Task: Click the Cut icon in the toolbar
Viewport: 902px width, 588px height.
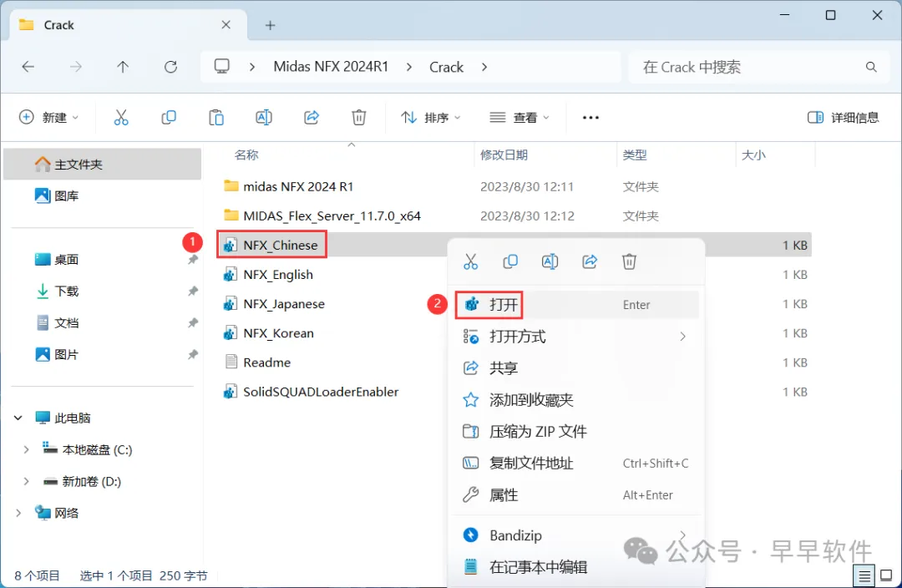Action: [121, 118]
